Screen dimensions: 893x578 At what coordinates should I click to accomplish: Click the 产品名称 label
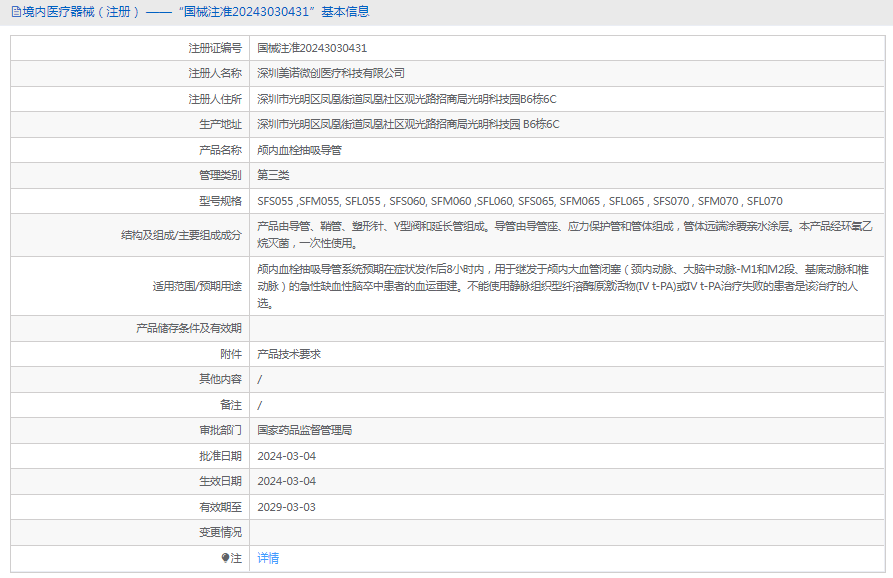(x=220, y=150)
